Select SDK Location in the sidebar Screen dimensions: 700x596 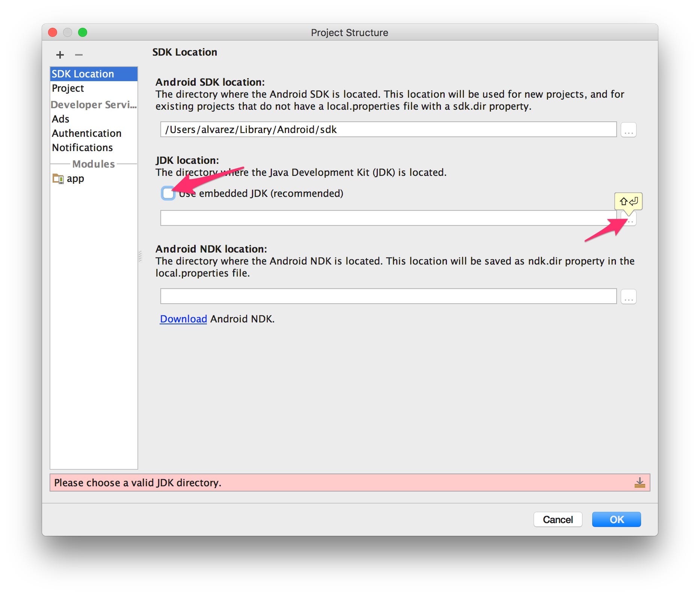tap(83, 74)
